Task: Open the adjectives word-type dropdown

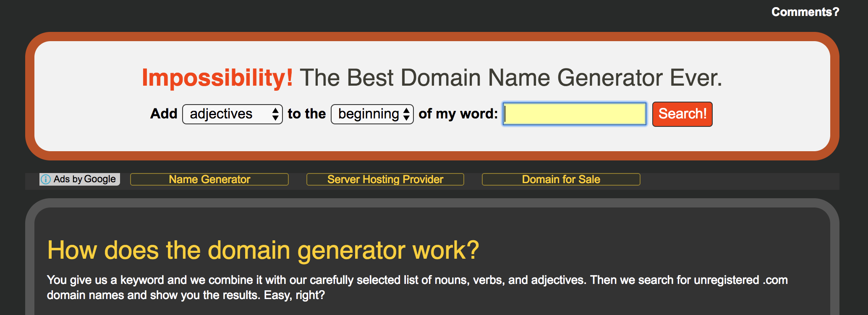Action: click(232, 114)
